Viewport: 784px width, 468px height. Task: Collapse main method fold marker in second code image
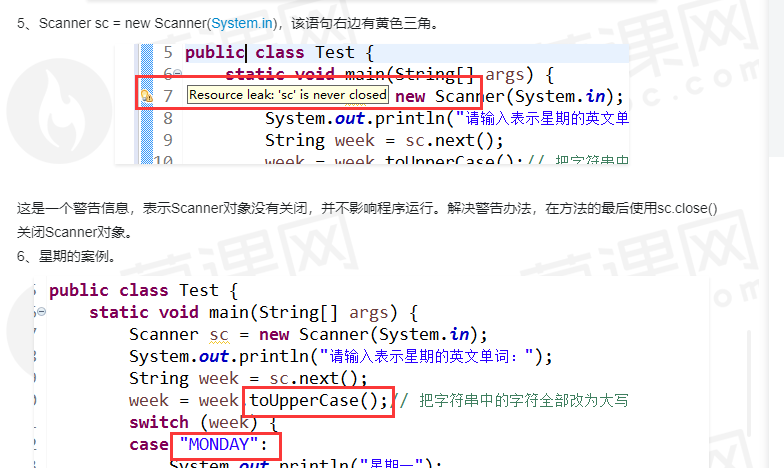tap(42, 312)
